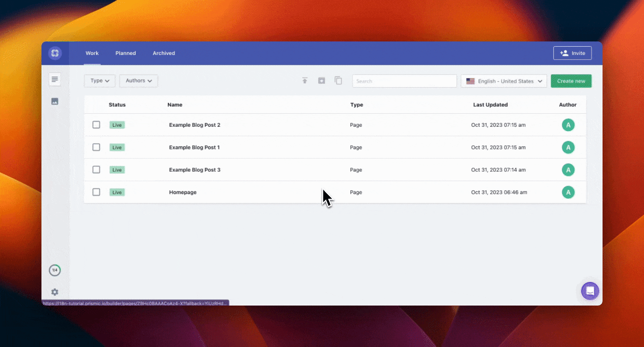Click the archive documents icon

322,80
